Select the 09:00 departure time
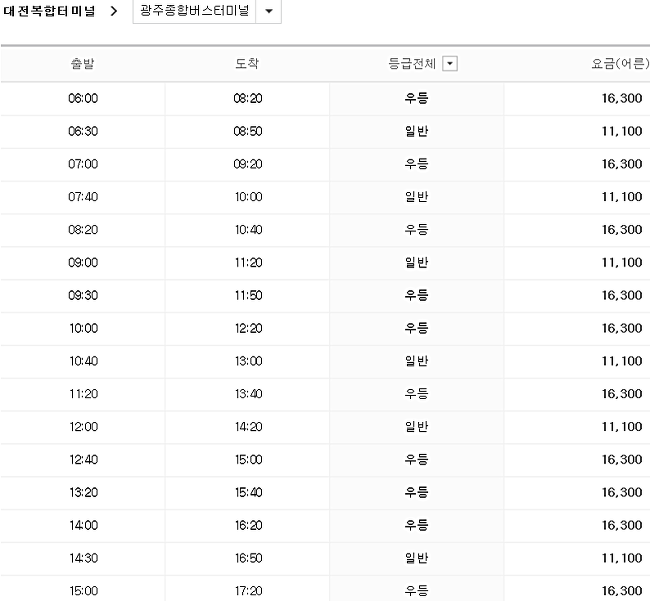The image size is (650, 601). pos(83,262)
